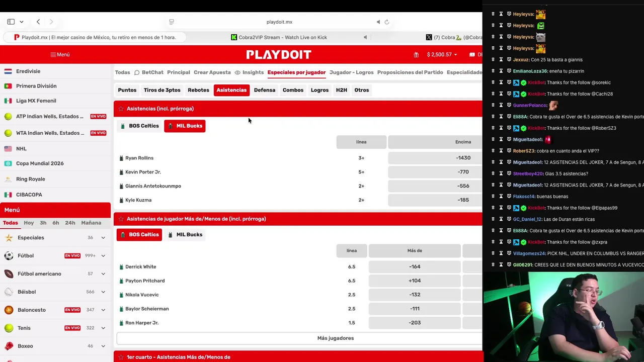
Task: Reload the playdoit.mx page
Action: [x=387, y=22]
